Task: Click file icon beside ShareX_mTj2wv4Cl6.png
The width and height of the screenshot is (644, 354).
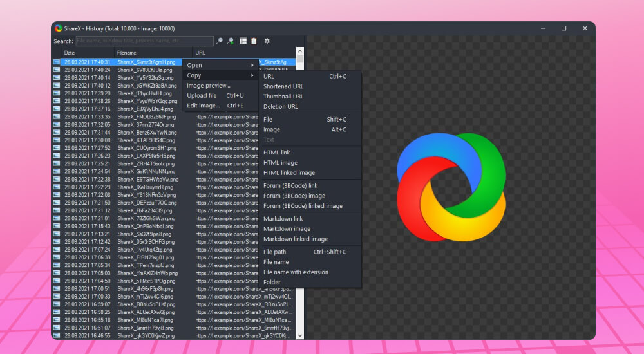Action: [56, 296]
